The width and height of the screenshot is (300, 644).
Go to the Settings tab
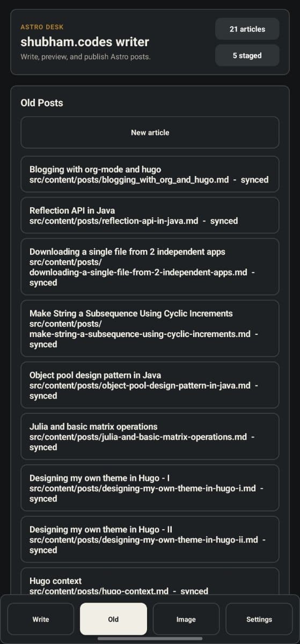point(259,619)
